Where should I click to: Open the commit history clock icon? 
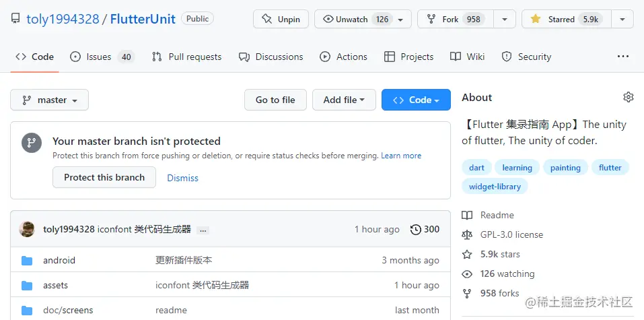click(x=416, y=230)
